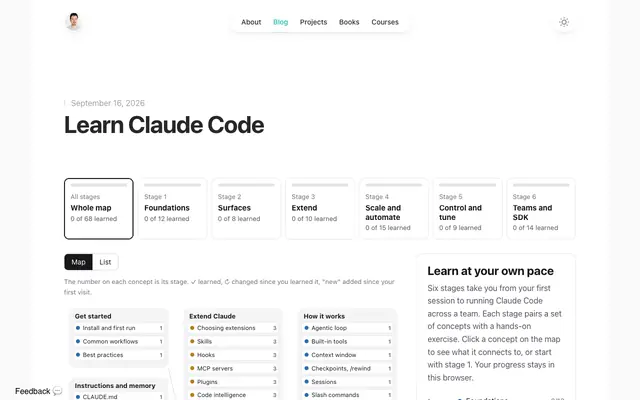Click the author avatar photo
This screenshot has width=640, height=400.
pyautogui.click(x=74, y=22)
